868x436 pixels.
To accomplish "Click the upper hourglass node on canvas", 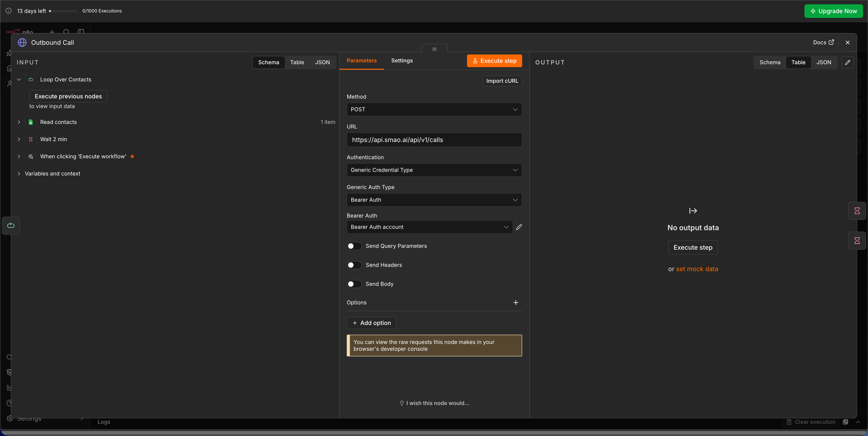I will click(857, 211).
